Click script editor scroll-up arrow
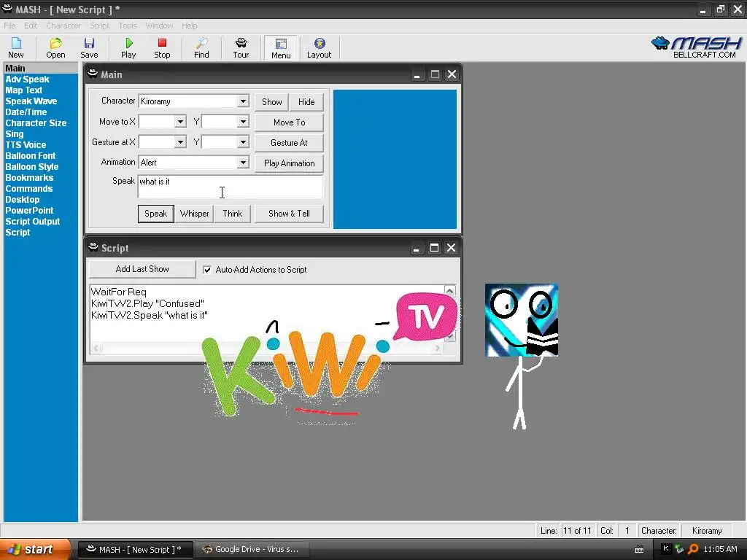 pos(449,290)
